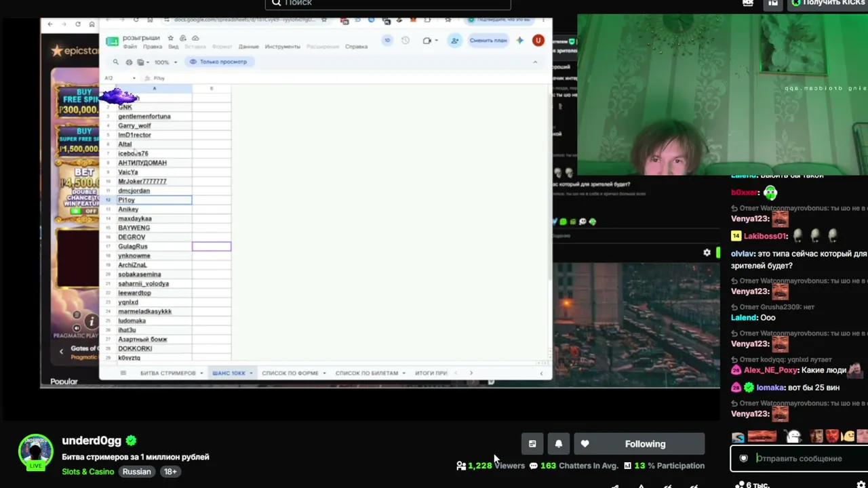Select the cell containing ImD1rector
The height and width of the screenshot is (488, 868).
tap(154, 135)
